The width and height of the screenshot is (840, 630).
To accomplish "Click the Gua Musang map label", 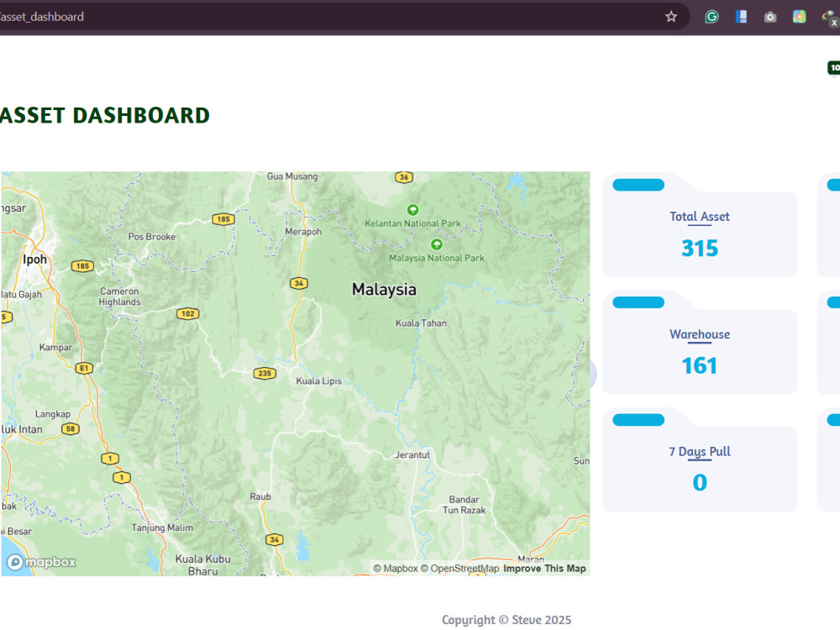I will pos(292,176).
